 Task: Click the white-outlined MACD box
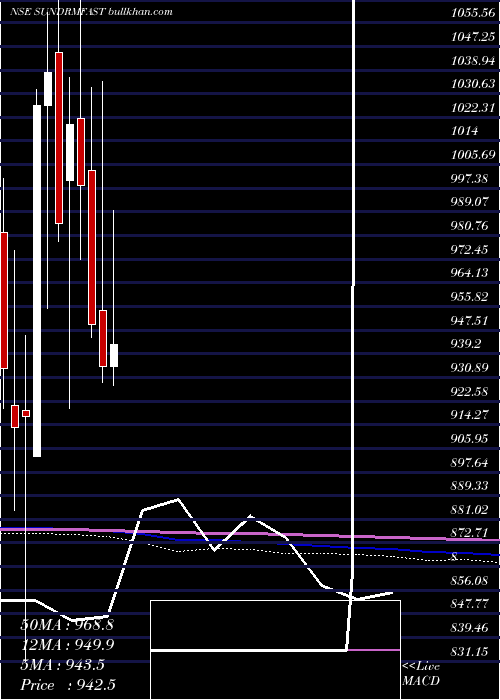pyautogui.click(x=275, y=650)
